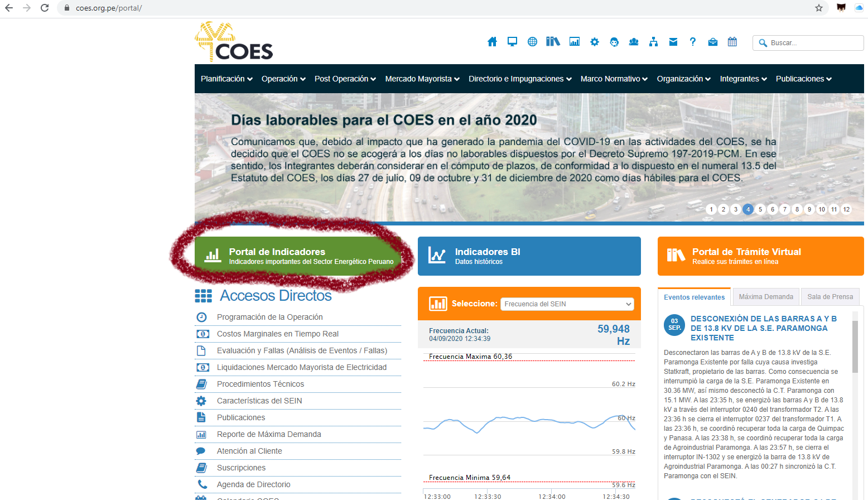Switch banner to slide 12
The width and height of the screenshot is (868, 500).
(x=846, y=209)
